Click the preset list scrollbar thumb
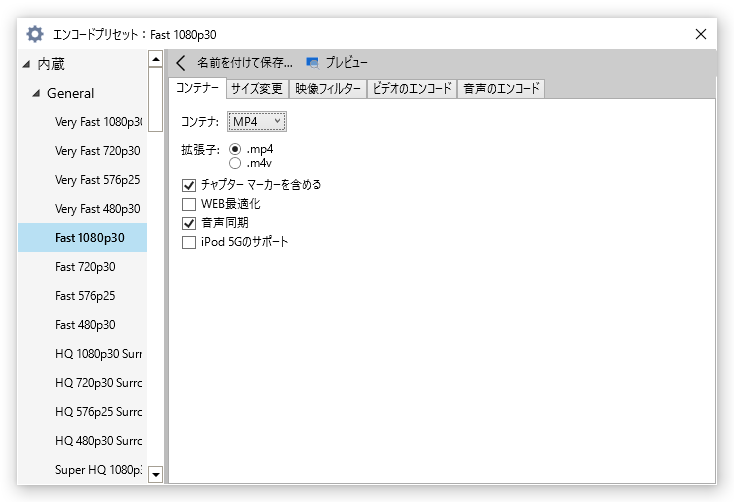The height and width of the screenshot is (502, 734). 155,100
